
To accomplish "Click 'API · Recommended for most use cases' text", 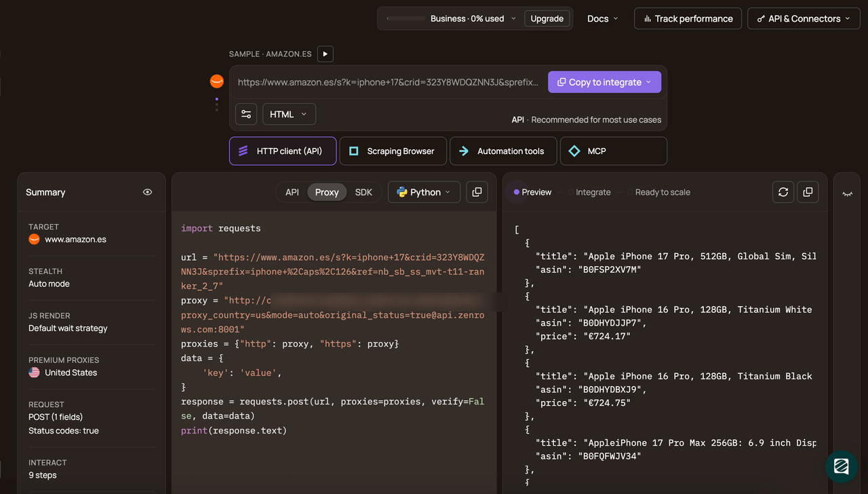I will pos(586,119).
